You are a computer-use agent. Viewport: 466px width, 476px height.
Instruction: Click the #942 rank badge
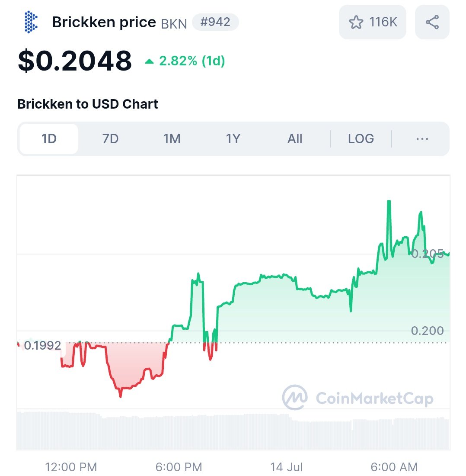[x=215, y=22]
